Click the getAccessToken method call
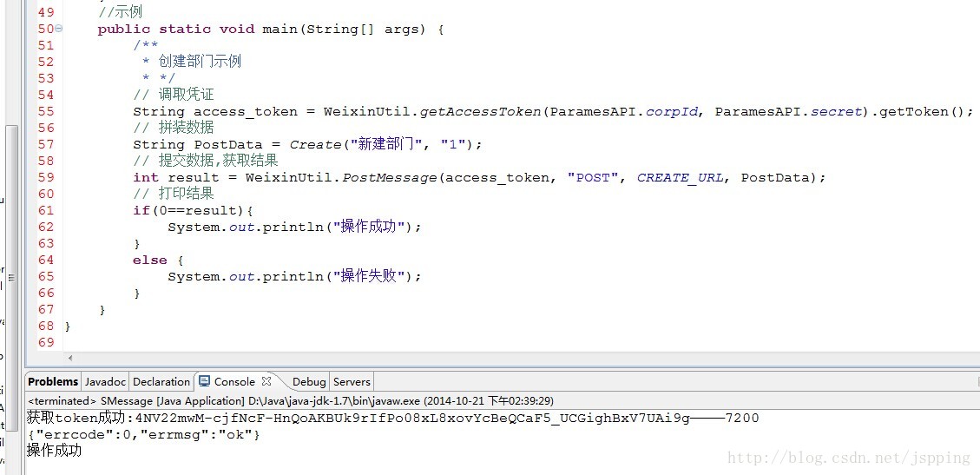The height and width of the screenshot is (475, 980). (480, 112)
